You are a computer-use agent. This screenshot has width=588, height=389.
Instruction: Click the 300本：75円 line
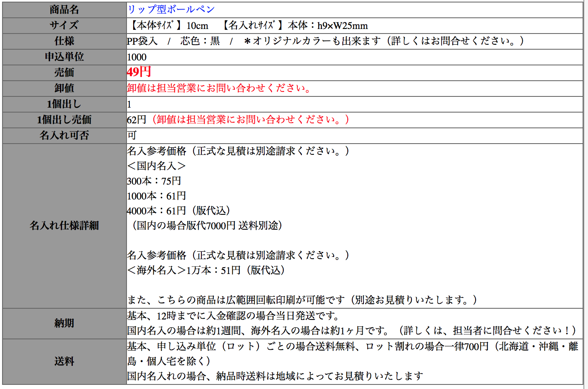coord(154,181)
